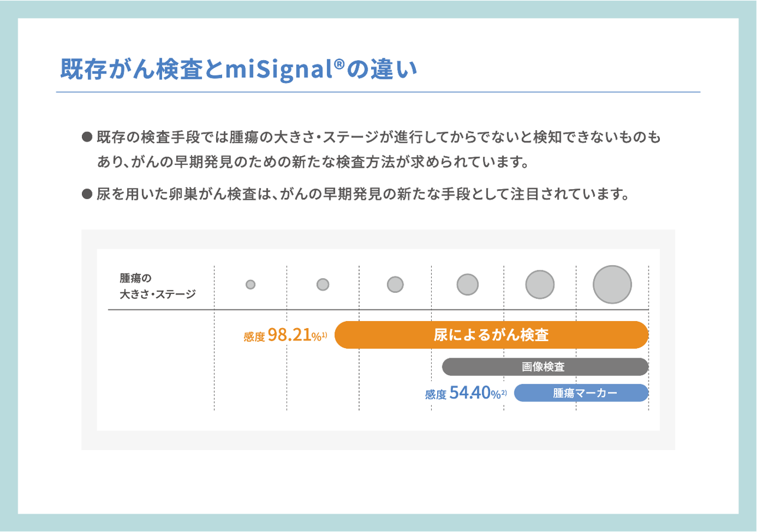Viewport: 757px width, 532px height.
Task: Open footnote 2) next to 54.40%
Action: point(504,391)
